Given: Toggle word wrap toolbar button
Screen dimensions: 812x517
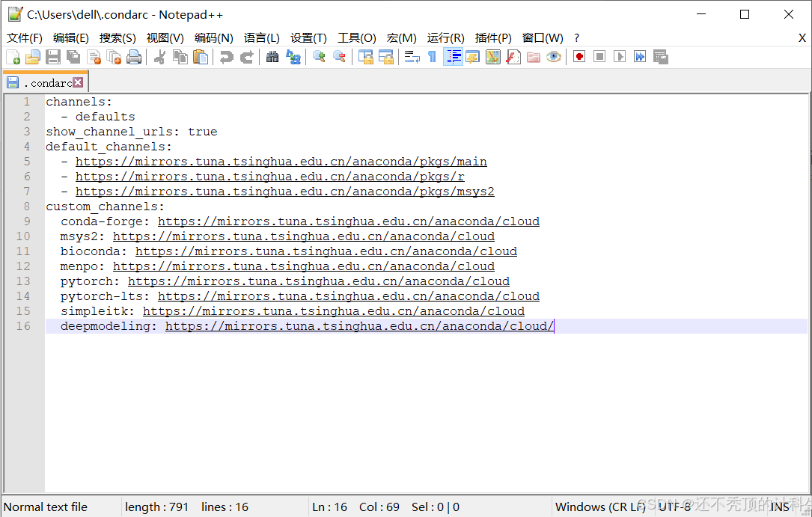Looking at the screenshot, I should coord(412,57).
